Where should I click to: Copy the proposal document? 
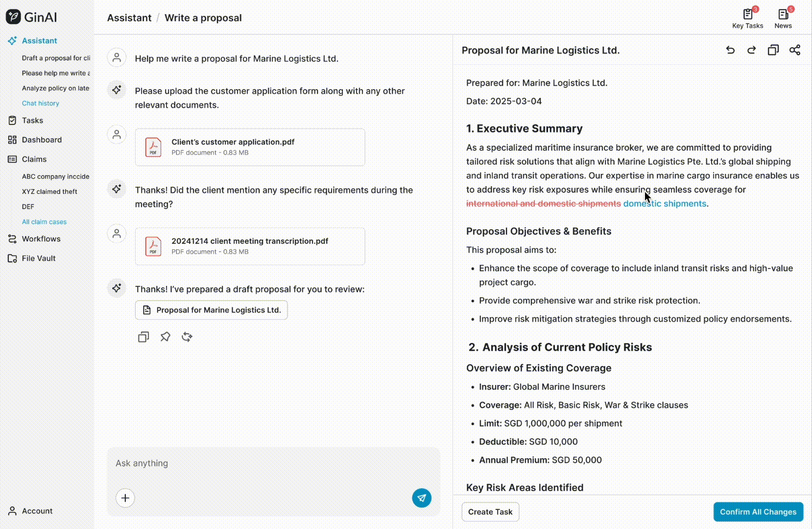773,50
